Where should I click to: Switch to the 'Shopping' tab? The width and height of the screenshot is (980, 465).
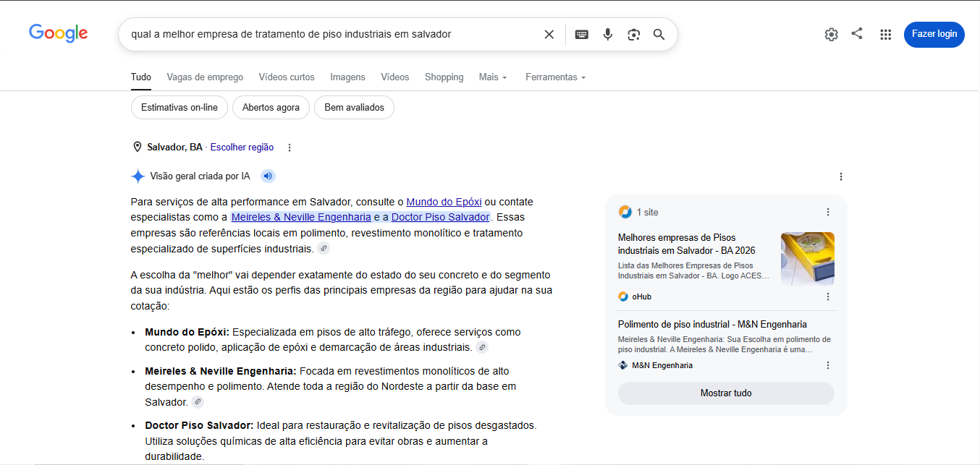click(x=444, y=77)
